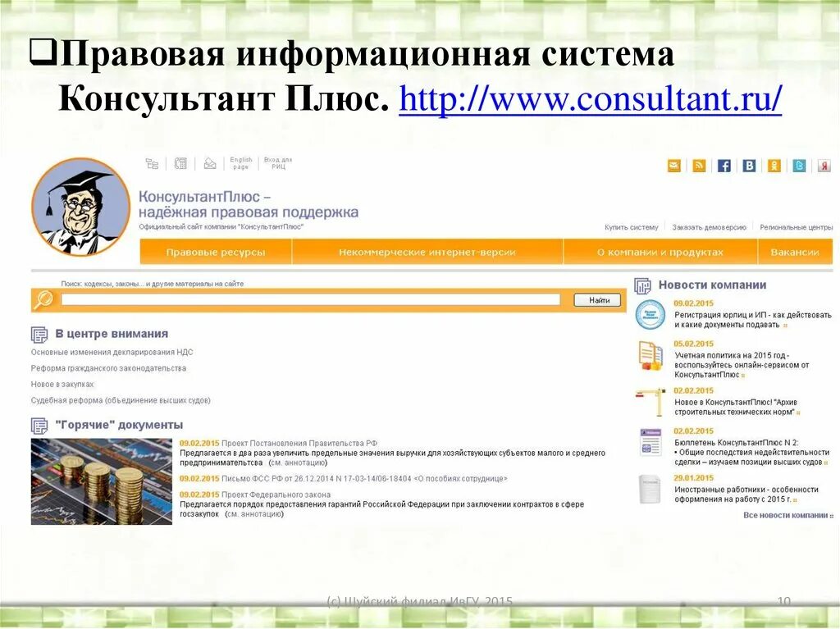
Task: Open the Odnoklassniki social icon
Action: (774, 166)
